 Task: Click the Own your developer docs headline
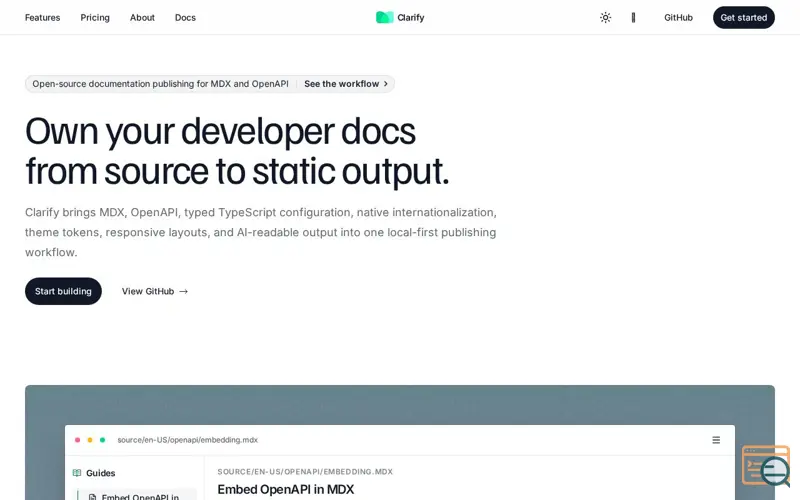tap(237, 152)
